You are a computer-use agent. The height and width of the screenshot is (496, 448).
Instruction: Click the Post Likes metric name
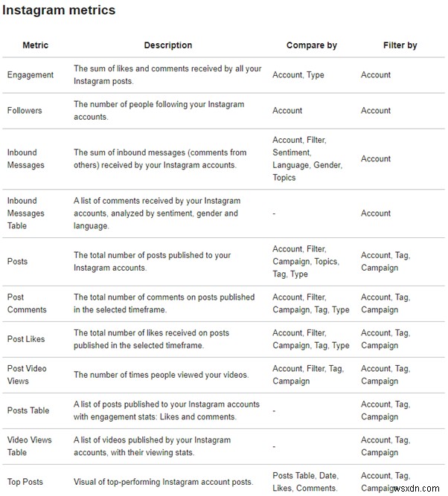[26, 339]
